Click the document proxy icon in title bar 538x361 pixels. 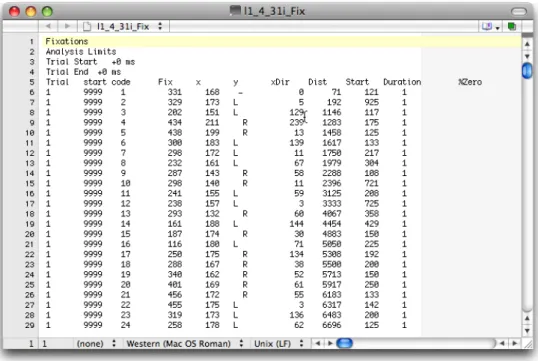[x=235, y=11]
